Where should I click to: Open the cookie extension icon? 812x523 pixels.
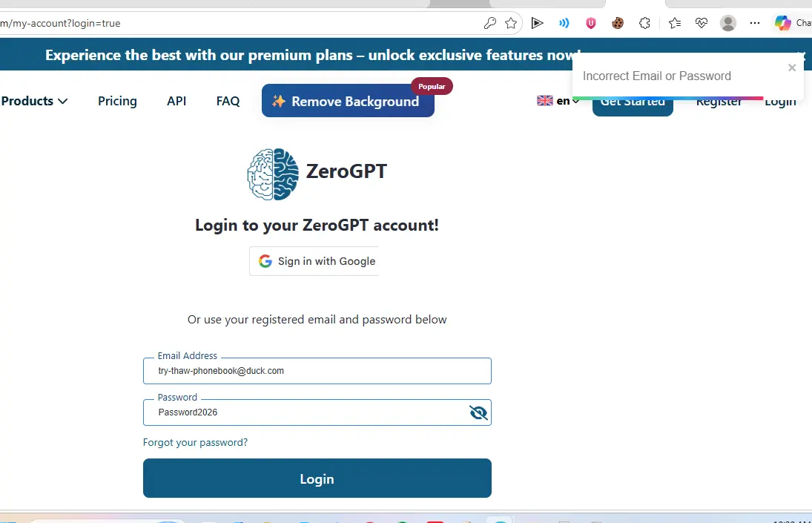tap(617, 23)
